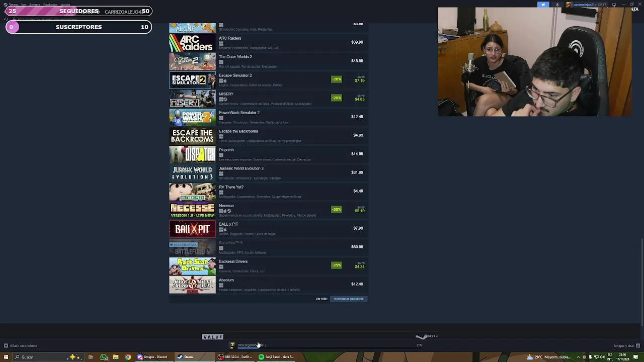Click Windows platform icon under ARC Raiders
The width and height of the screenshot is (644, 362).
[221, 44]
